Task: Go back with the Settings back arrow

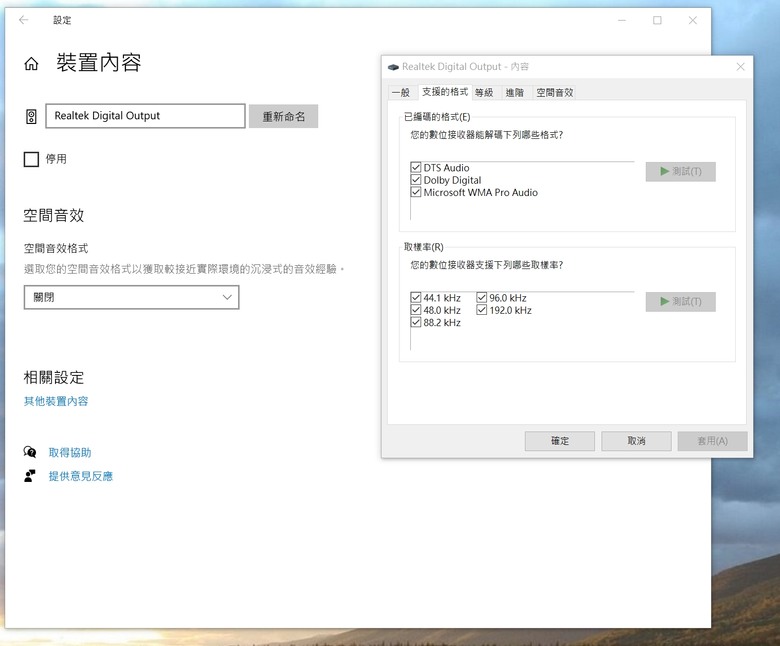Action: click(23, 20)
